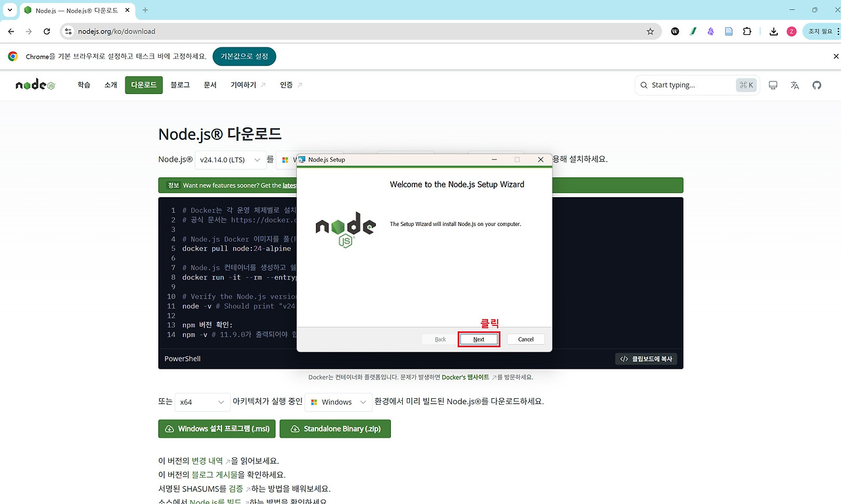Viewport: 841px width, 504px height.
Task: Open the blue document extension icon
Action: (729, 31)
